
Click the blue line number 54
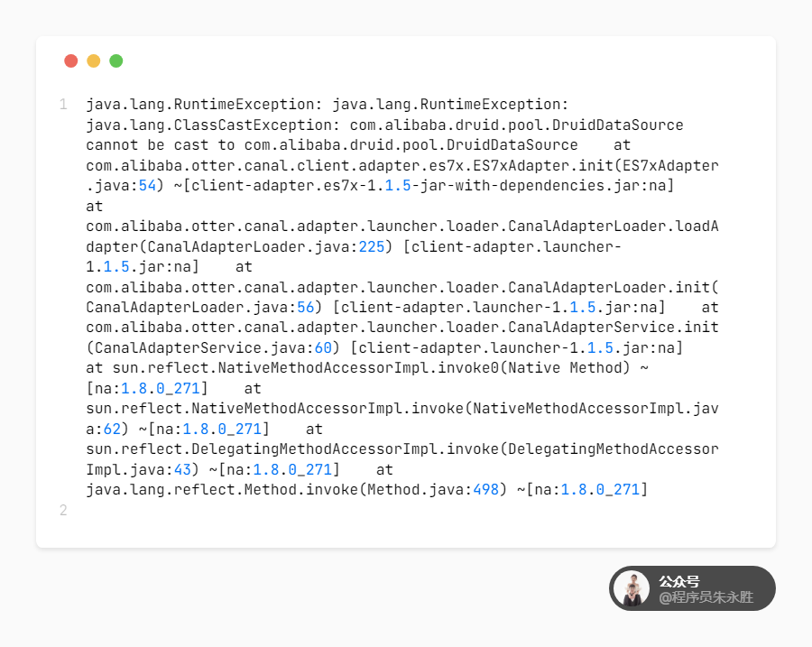[x=147, y=186]
